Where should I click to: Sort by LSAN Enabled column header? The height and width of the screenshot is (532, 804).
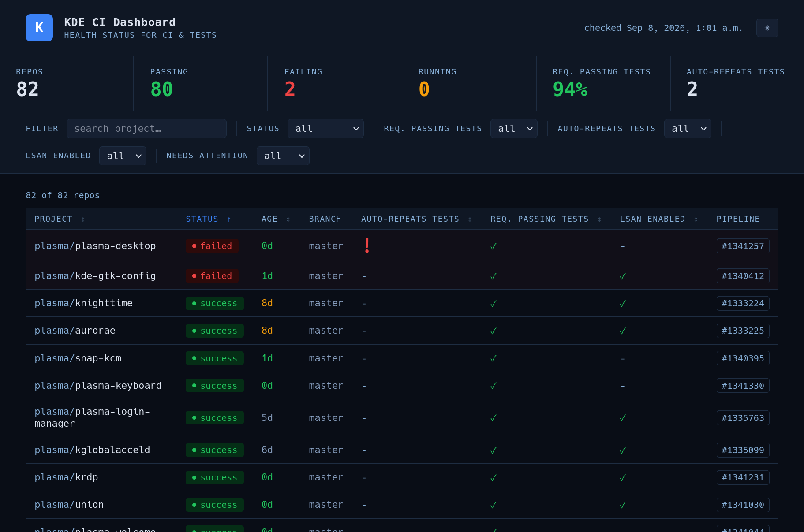(x=659, y=219)
